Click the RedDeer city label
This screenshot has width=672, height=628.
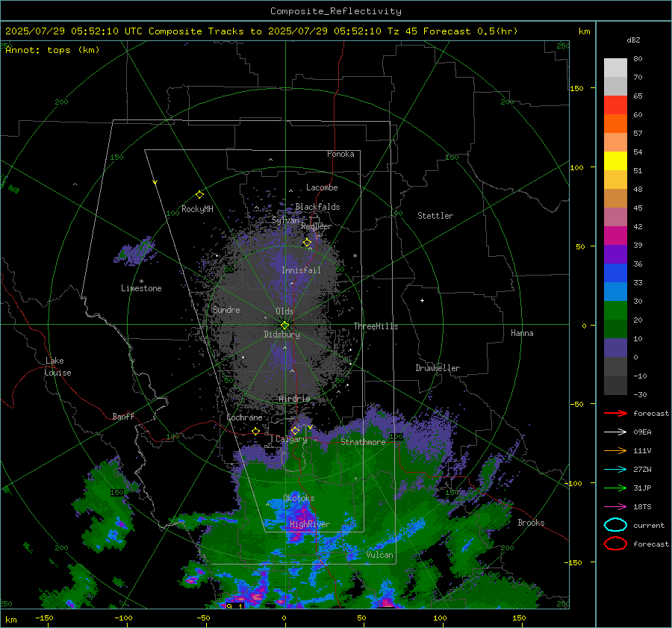(x=317, y=226)
